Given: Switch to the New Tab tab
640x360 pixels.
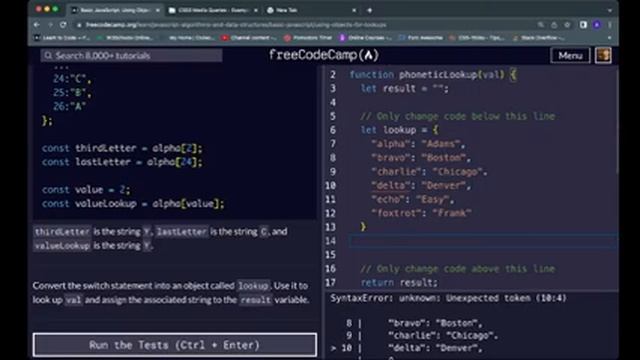Looking at the screenshot, I should (x=310, y=10).
